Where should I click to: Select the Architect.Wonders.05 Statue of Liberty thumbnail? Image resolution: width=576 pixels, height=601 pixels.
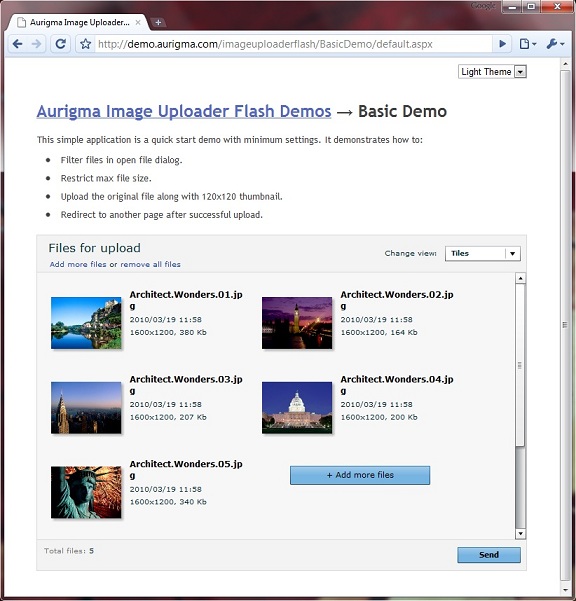(x=86, y=492)
